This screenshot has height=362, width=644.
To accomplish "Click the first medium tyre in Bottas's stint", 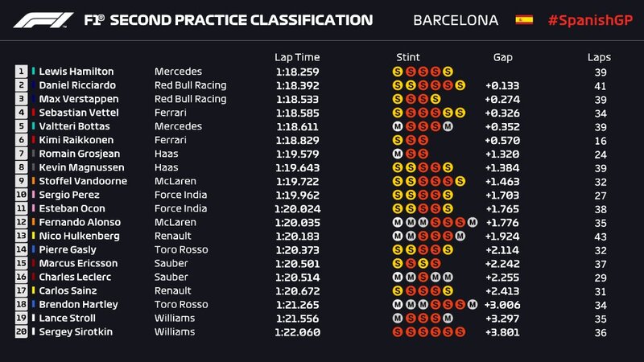I will [x=398, y=126].
